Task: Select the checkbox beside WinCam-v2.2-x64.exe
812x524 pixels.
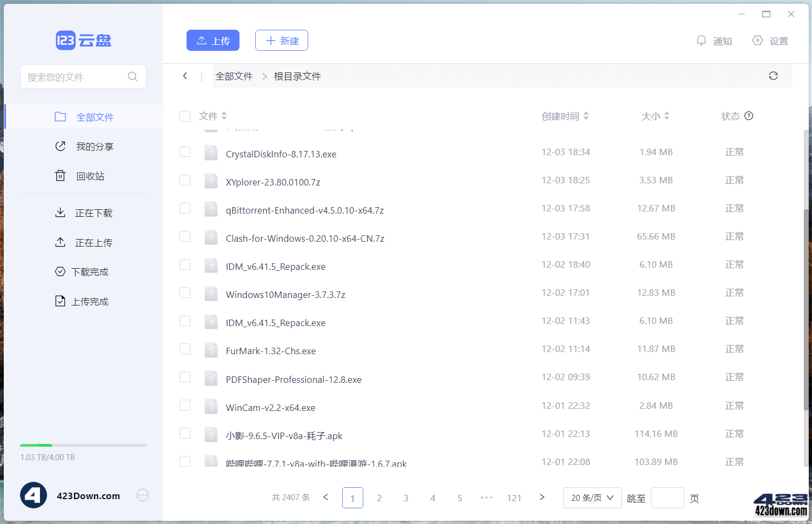Action: pyautogui.click(x=185, y=405)
